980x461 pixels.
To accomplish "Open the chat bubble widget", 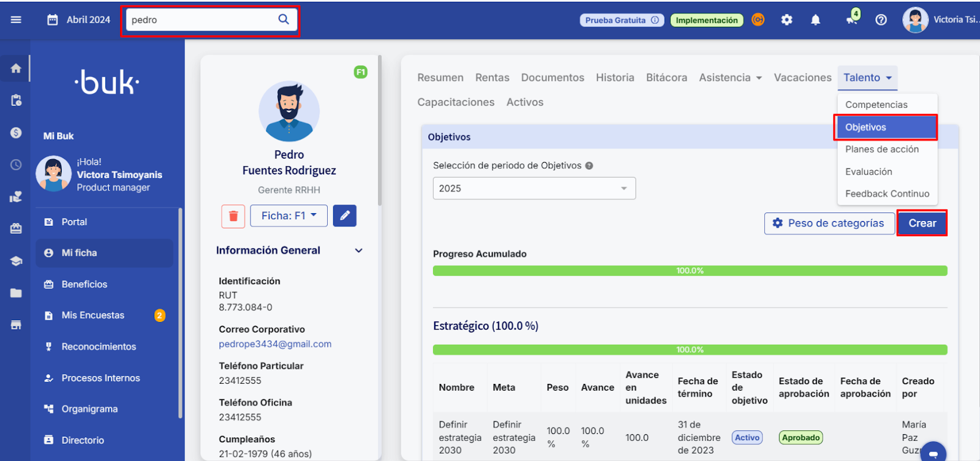I will (x=933, y=453).
